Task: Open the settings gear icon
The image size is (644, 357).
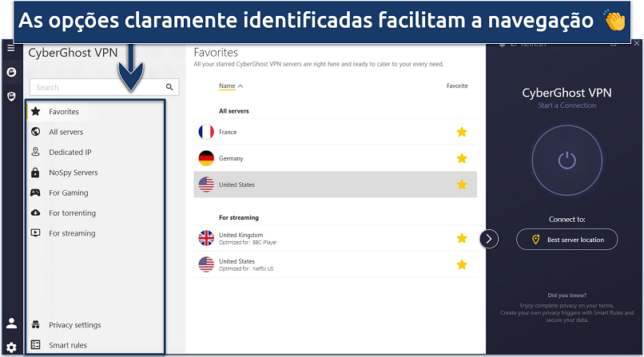Action: tap(11, 347)
